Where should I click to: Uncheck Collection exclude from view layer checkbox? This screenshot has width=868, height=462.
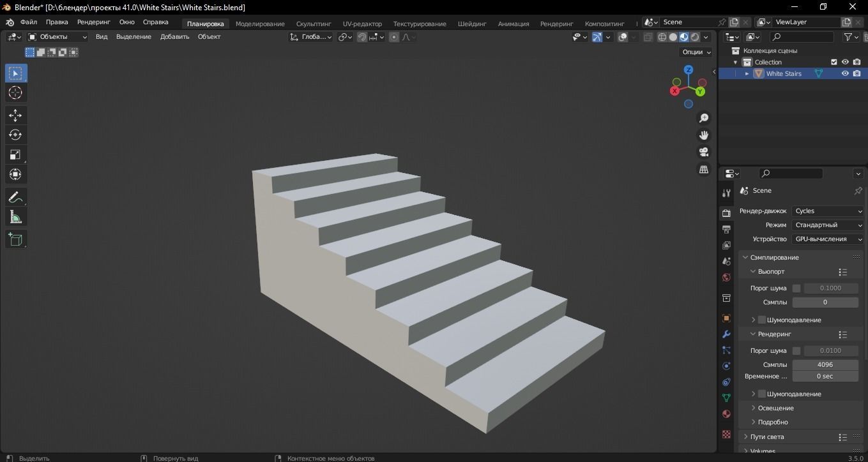(834, 62)
